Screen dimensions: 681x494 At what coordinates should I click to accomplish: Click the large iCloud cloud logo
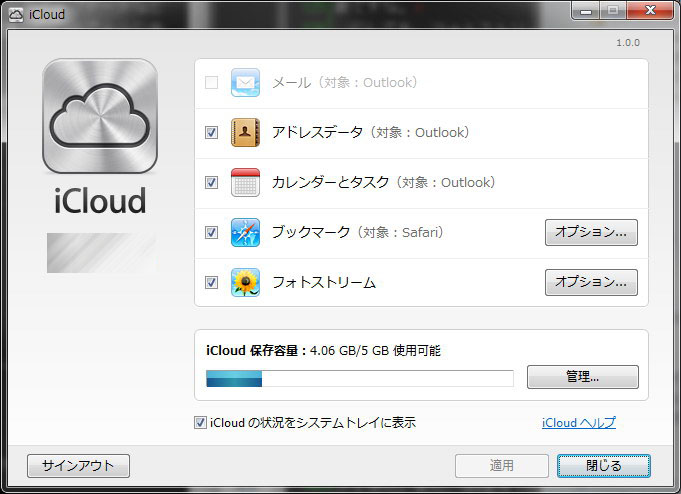tap(100, 116)
